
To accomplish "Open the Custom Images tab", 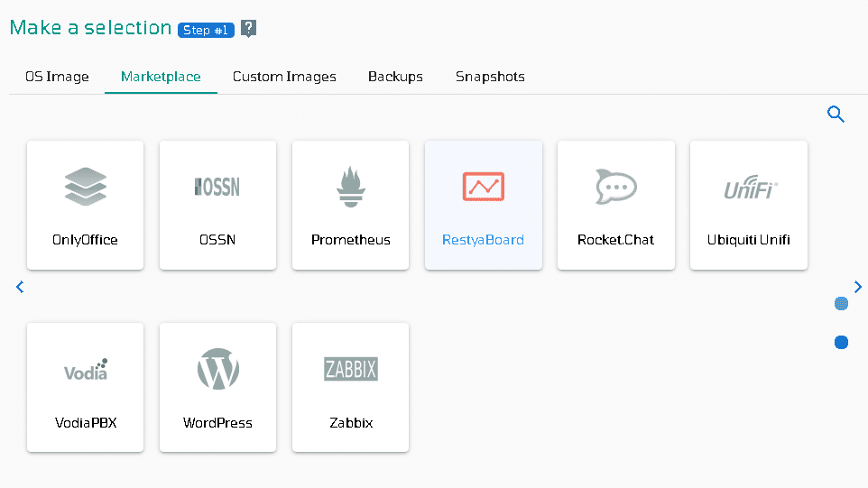I will pos(284,77).
